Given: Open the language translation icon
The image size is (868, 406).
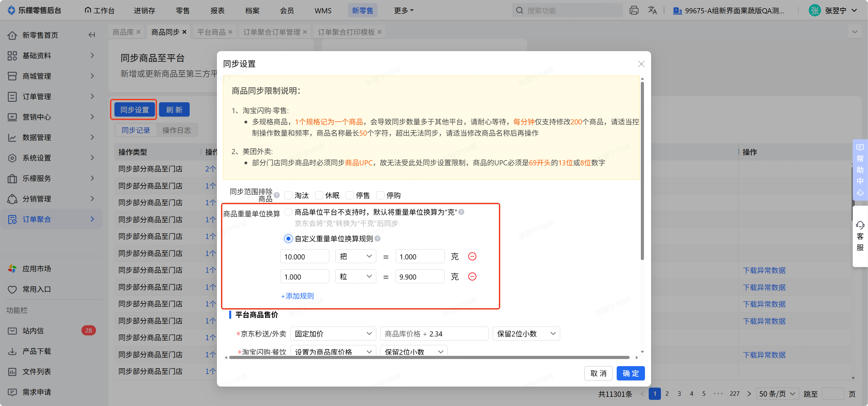Looking at the screenshot, I should pos(652,11).
